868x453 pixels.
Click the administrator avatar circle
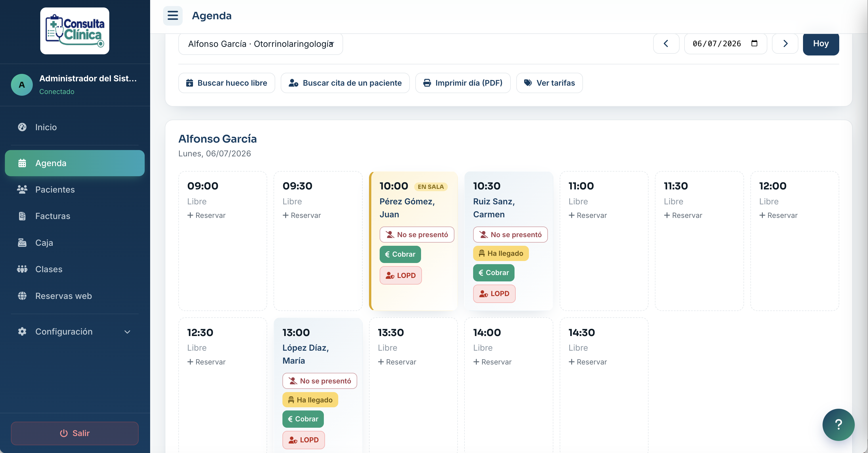pos(22,85)
